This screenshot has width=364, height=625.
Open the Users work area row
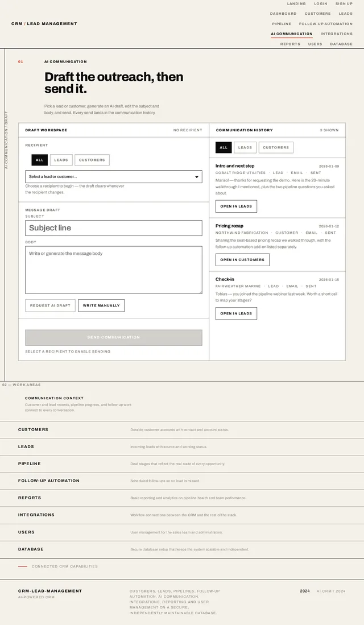pos(182,532)
